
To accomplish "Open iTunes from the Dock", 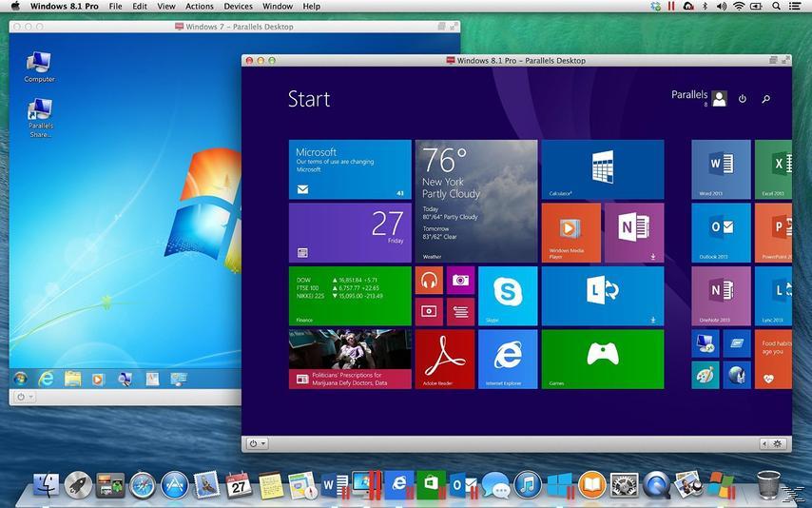I will (527, 485).
